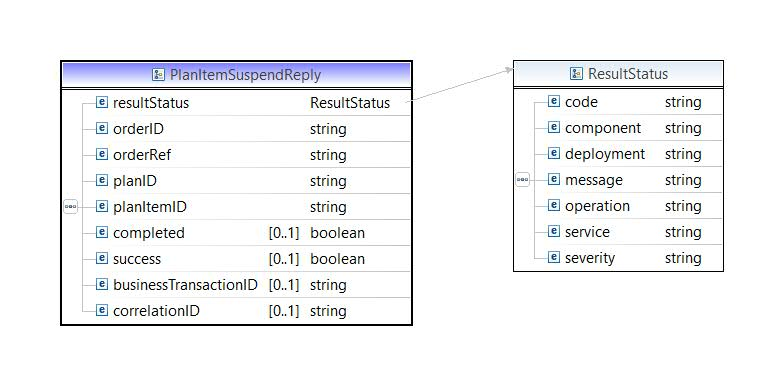Click the element icon beside correlationID
This screenshot has height=386, width=784.
[102, 310]
